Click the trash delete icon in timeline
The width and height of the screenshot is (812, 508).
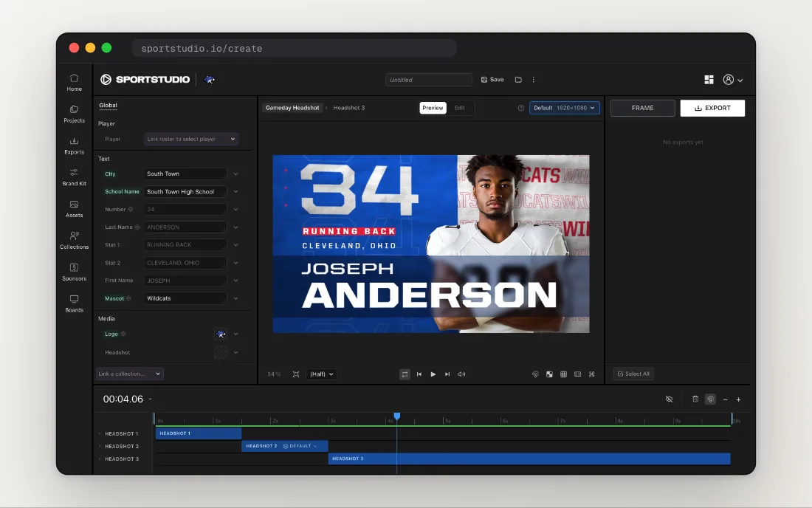695,399
